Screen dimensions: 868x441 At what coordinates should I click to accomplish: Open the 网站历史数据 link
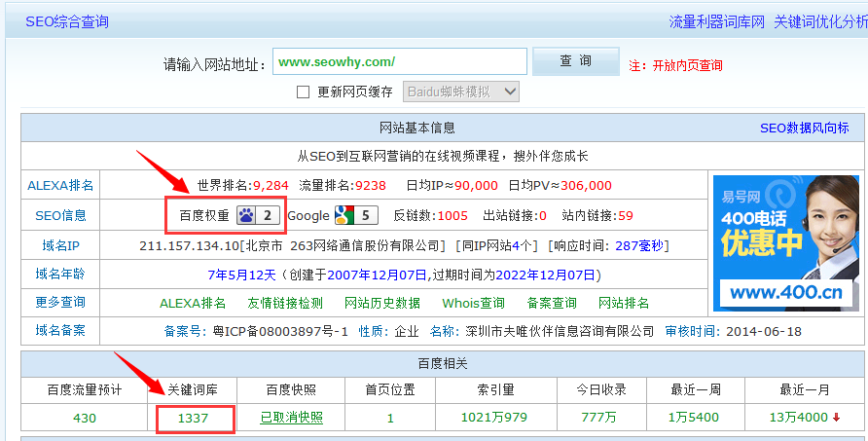tap(382, 303)
